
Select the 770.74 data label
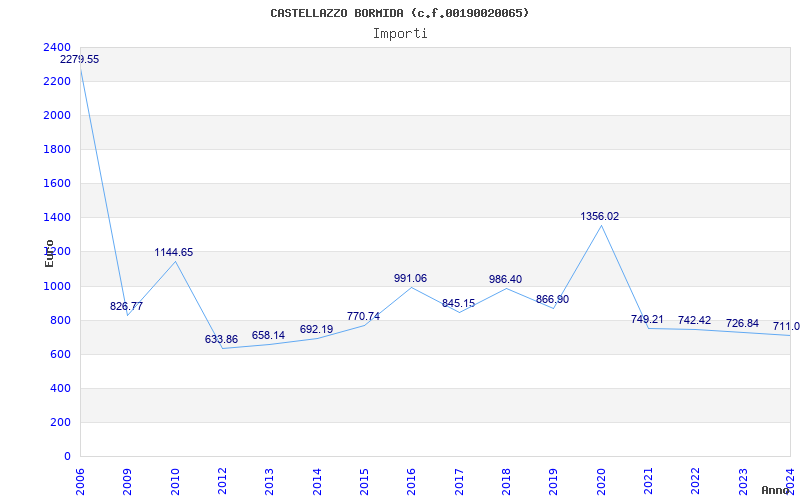(363, 316)
